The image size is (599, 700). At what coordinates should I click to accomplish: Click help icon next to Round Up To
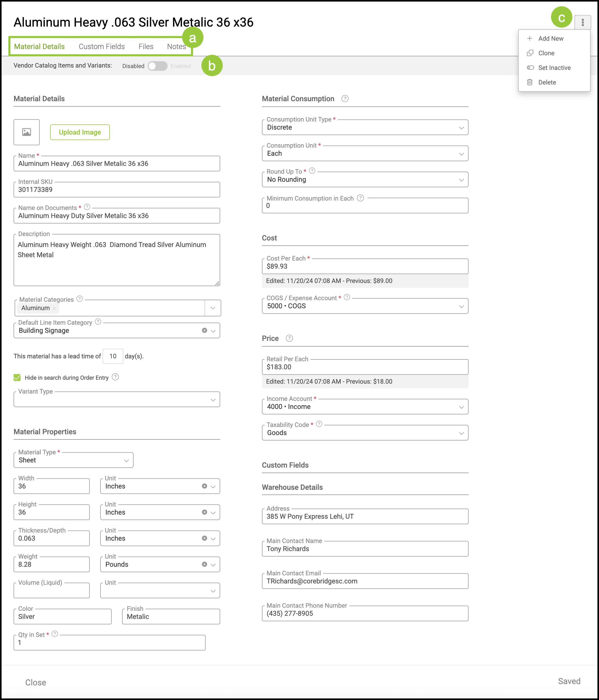click(312, 171)
